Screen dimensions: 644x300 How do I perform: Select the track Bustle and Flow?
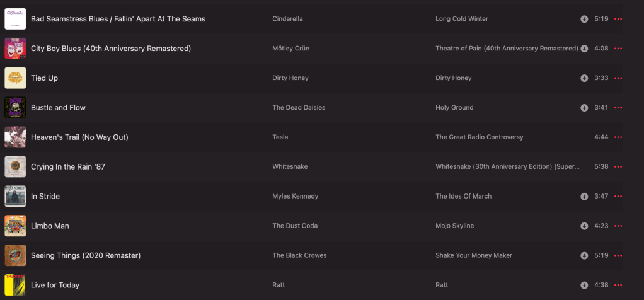point(58,108)
